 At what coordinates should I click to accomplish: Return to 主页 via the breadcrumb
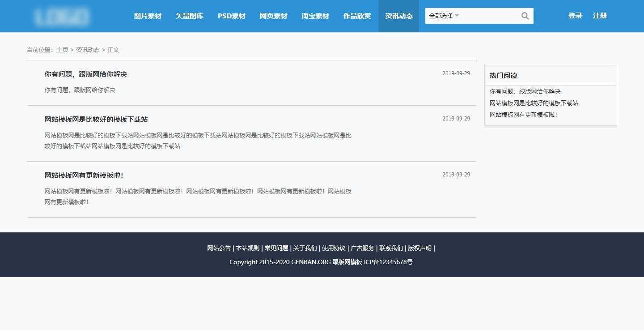[62, 50]
